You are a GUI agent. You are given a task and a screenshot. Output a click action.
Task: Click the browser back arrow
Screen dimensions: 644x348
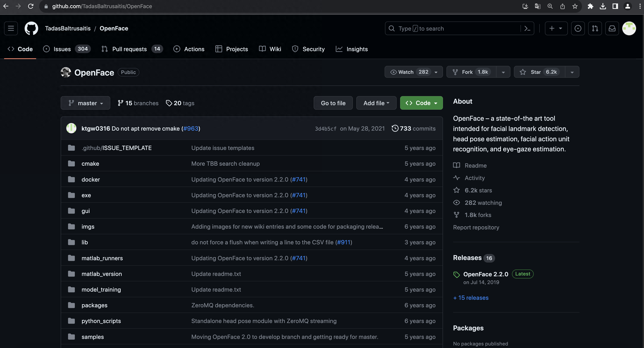tap(6, 6)
